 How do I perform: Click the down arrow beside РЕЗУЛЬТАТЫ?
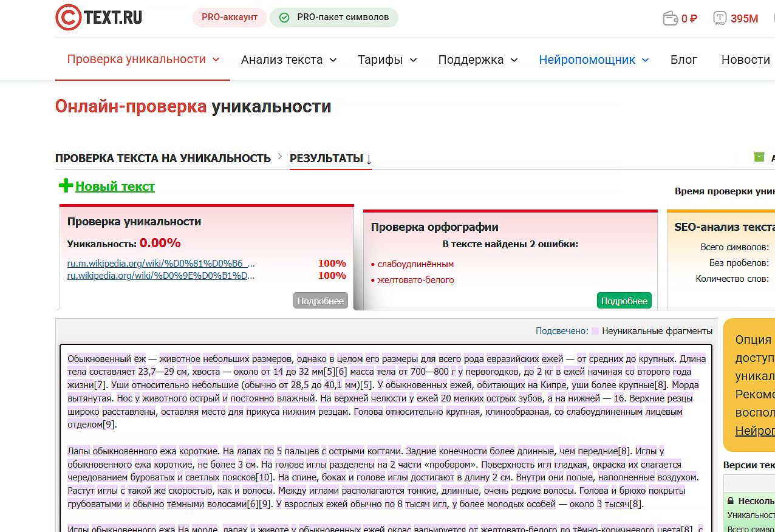pos(369,159)
